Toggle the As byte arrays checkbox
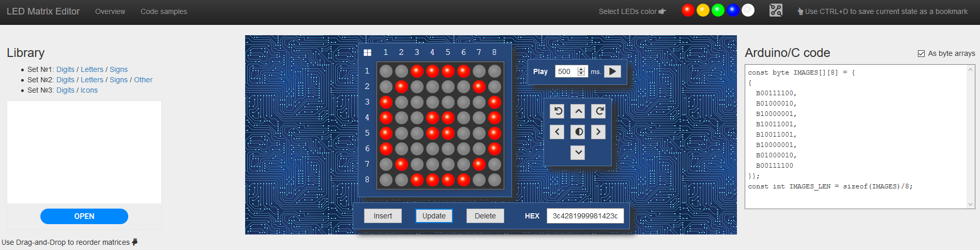Viewport: 980px width, 250px height. click(921, 53)
